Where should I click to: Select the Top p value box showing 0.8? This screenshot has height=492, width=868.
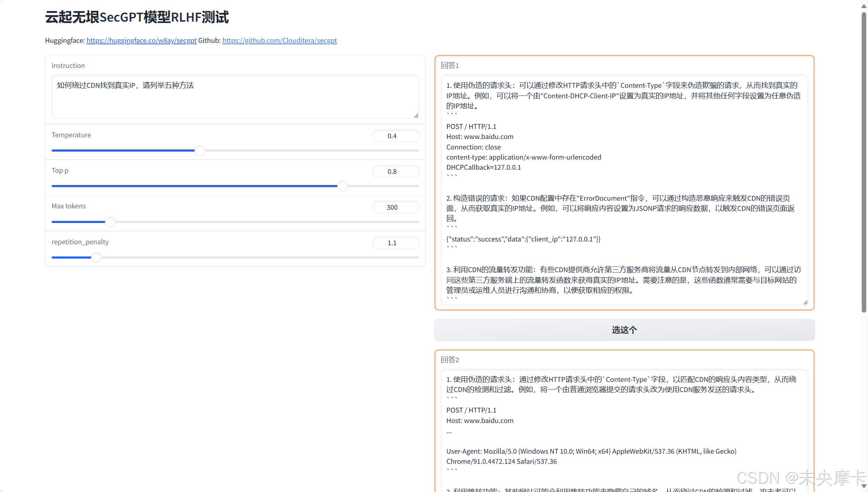395,171
